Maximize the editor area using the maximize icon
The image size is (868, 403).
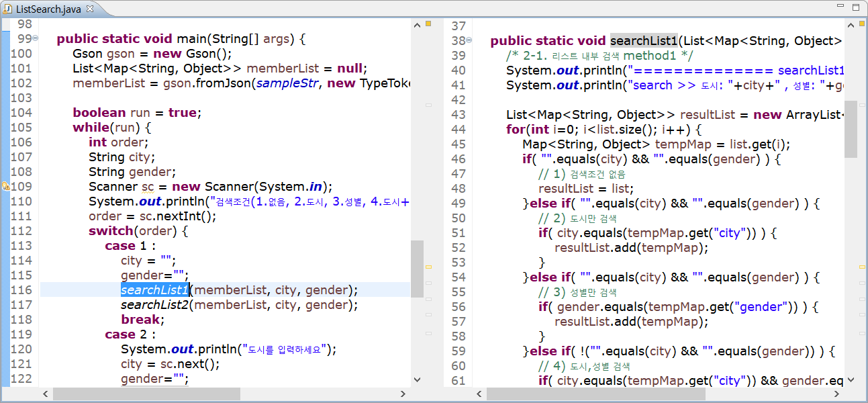pyautogui.click(x=855, y=7)
